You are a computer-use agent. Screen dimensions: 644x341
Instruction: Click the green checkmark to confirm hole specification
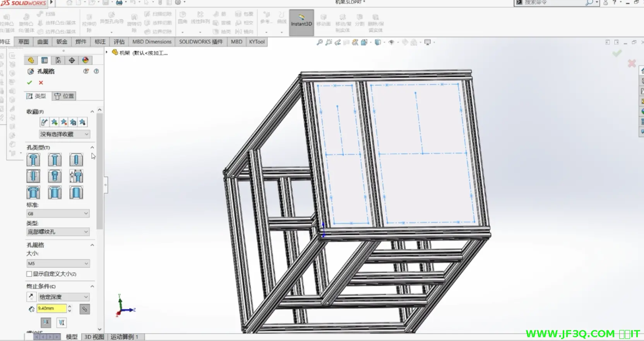coord(29,82)
